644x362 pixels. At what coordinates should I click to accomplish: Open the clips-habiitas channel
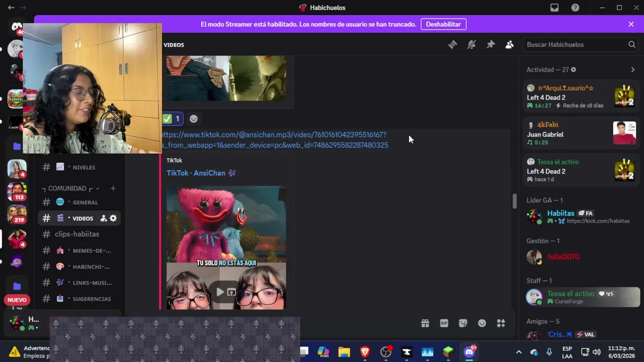(x=79, y=234)
